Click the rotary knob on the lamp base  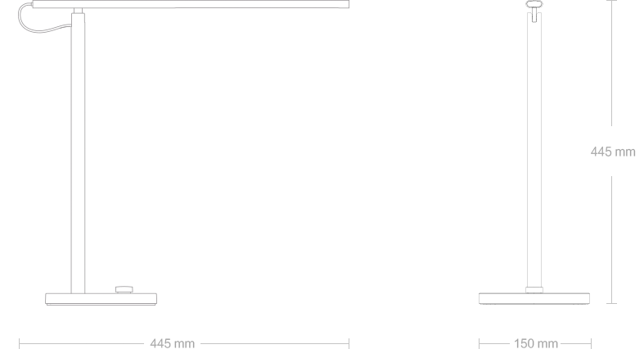pyautogui.click(x=124, y=289)
